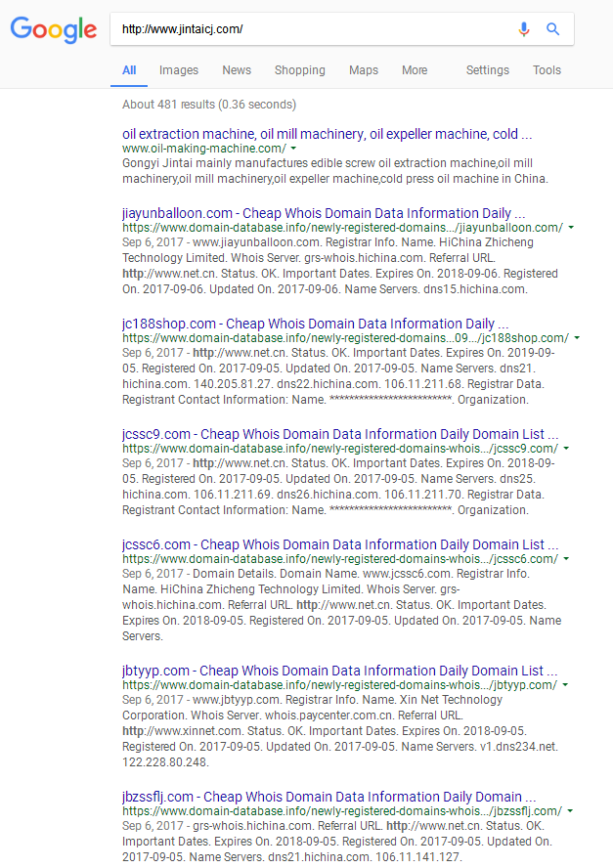Activate voice search microphone icon
613x868 pixels.
(524, 29)
